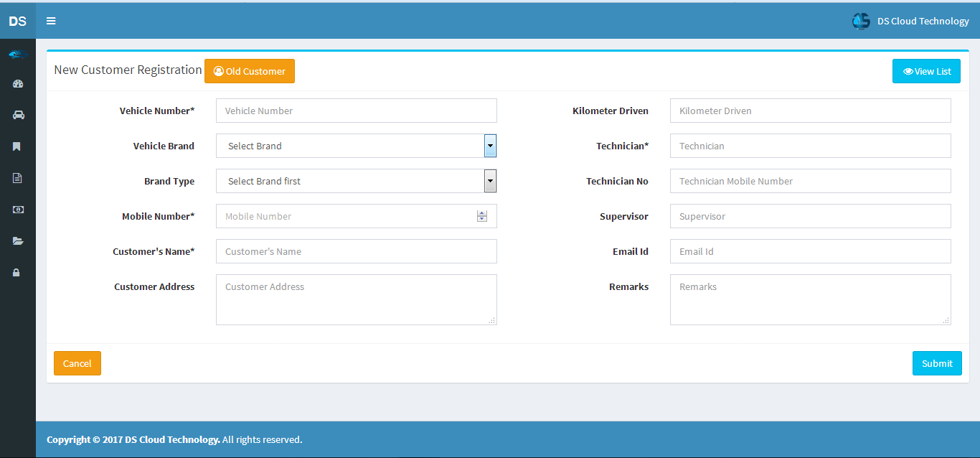Image resolution: width=980 pixels, height=458 pixels.
Task: Click the Vehicle Brand dropdown arrow
Action: [x=490, y=146]
